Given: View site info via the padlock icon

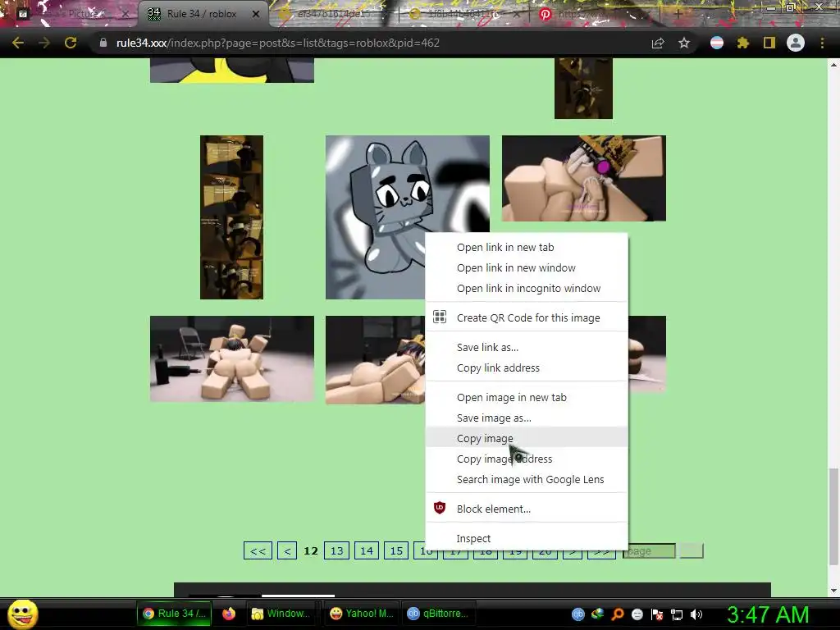Looking at the screenshot, I should pos(103,43).
